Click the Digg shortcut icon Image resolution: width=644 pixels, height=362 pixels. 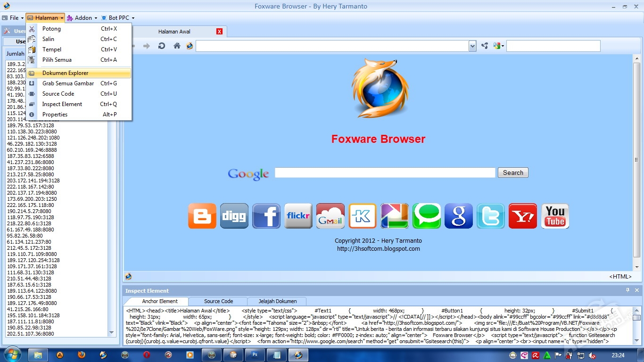234,216
